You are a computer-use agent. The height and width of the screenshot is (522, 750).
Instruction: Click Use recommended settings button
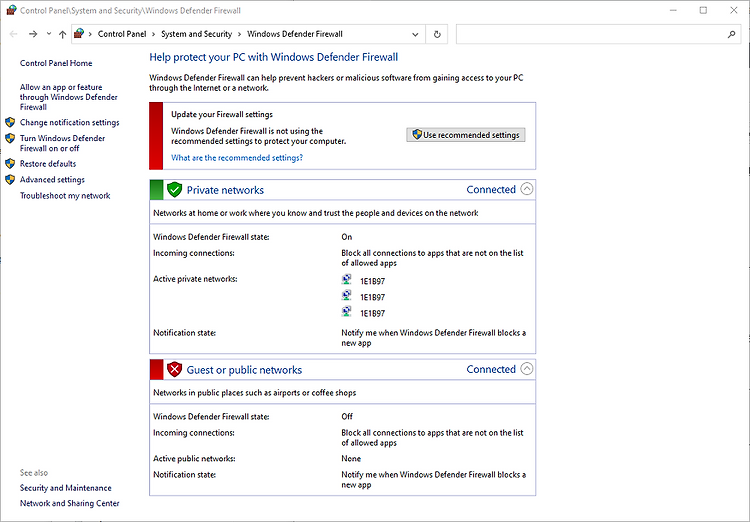[x=466, y=135]
